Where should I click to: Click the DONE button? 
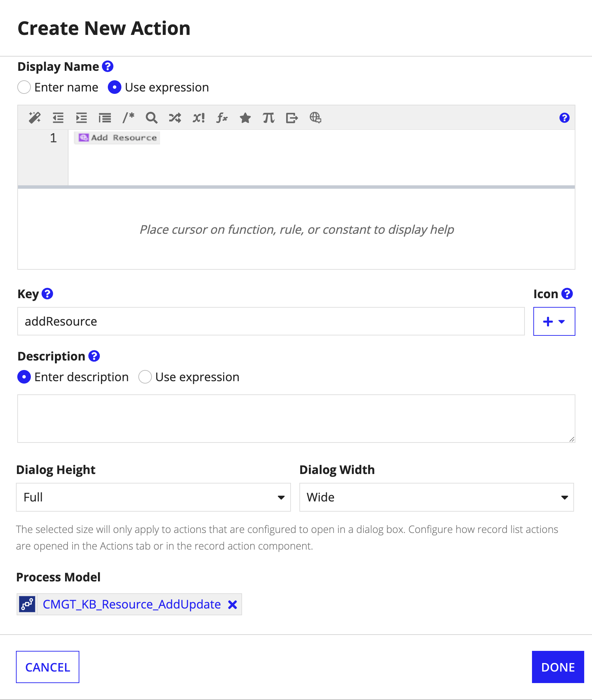(x=558, y=667)
